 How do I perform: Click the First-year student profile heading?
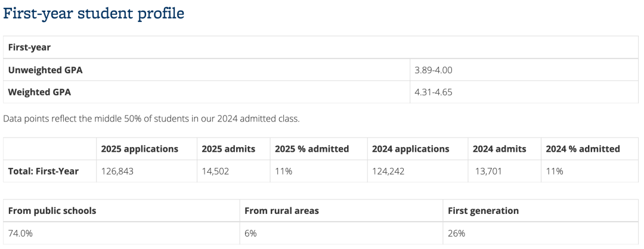click(94, 14)
